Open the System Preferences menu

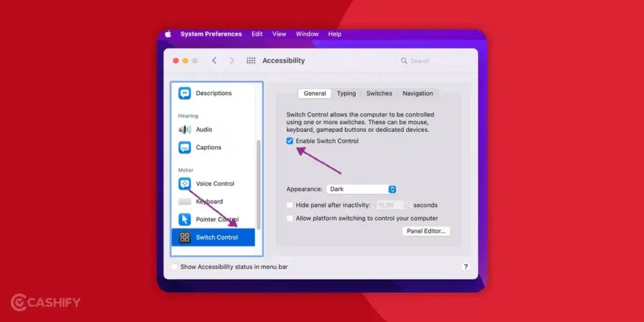(211, 34)
